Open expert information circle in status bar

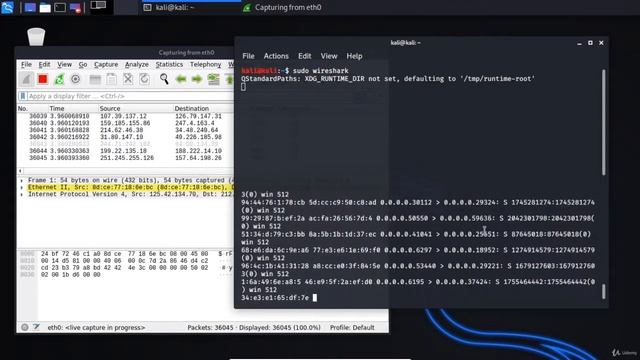[x=24, y=327]
